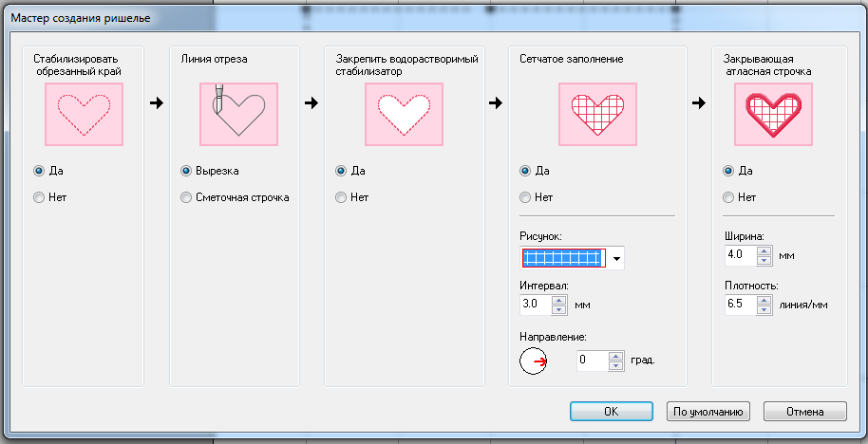Image resolution: width=868 pixels, height=444 pixels.
Task: Select 'Вырезка' for the cut line
Action: (186, 171)
